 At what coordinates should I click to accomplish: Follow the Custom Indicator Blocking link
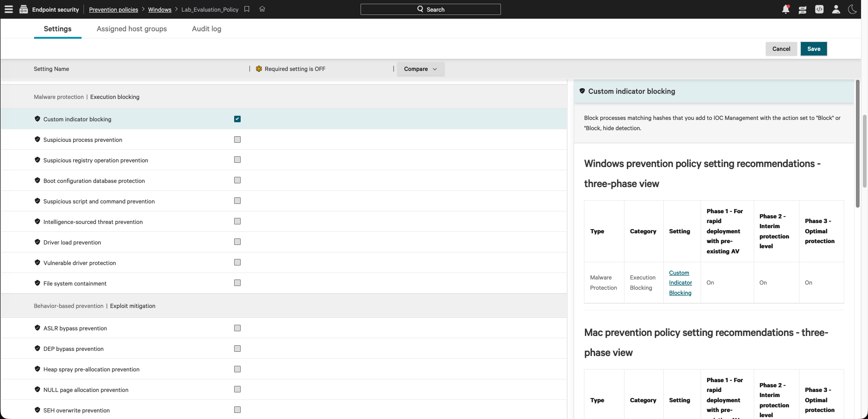[x=681, y=283]
